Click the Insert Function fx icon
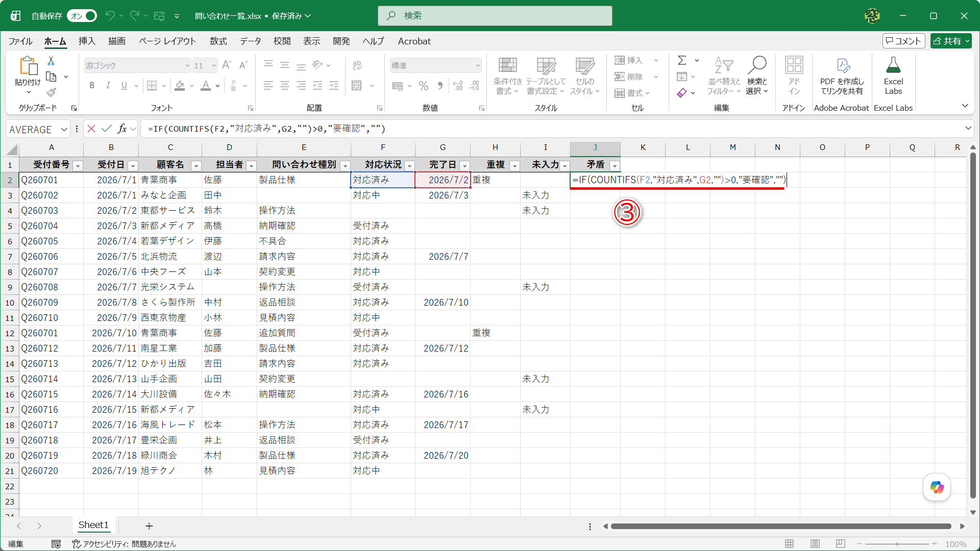The height and width of the screenshot is (551, 980). point(122,129)
